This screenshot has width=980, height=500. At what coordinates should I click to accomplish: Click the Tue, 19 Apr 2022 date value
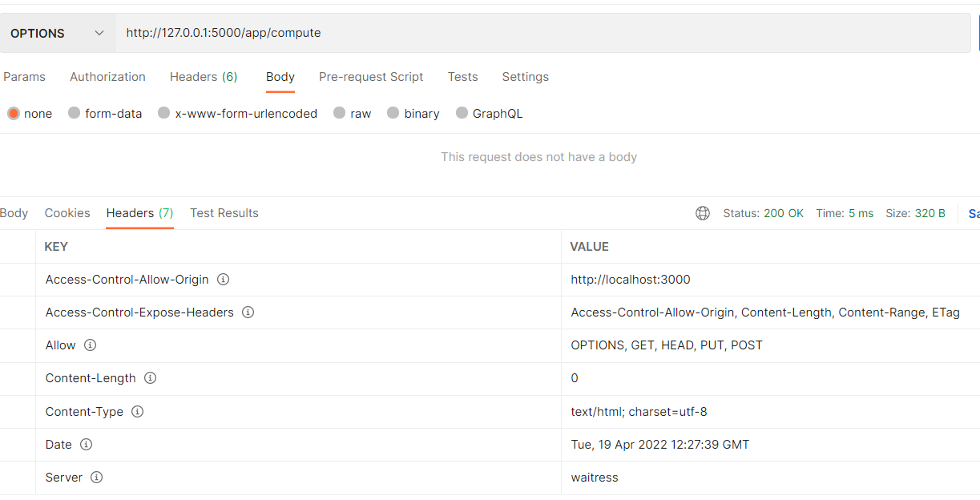click(x=660, y=445)
